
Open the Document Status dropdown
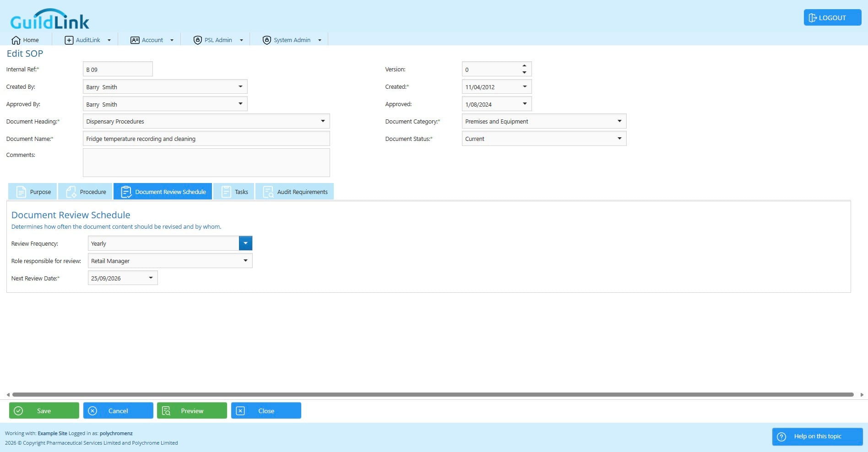tap(619, 139)
